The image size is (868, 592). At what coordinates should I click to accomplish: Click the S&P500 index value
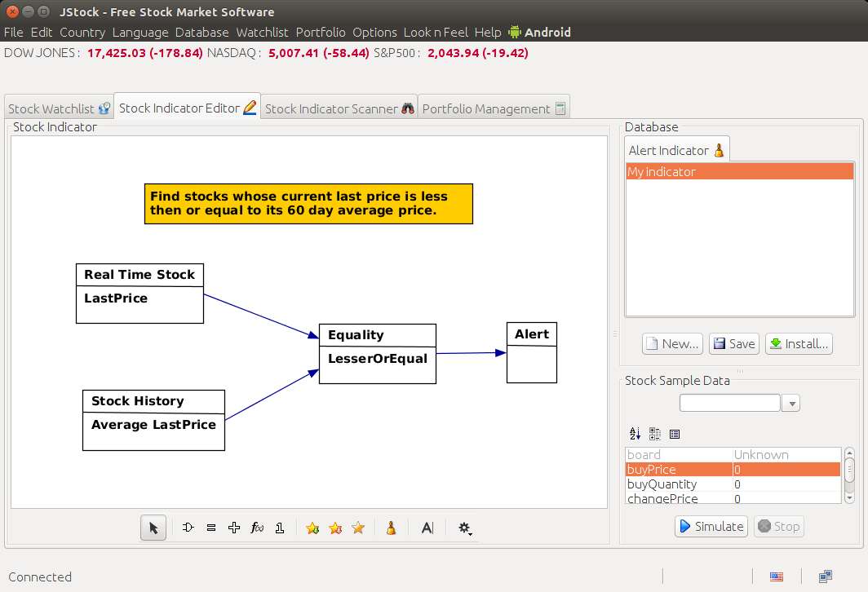coord(478,53)
